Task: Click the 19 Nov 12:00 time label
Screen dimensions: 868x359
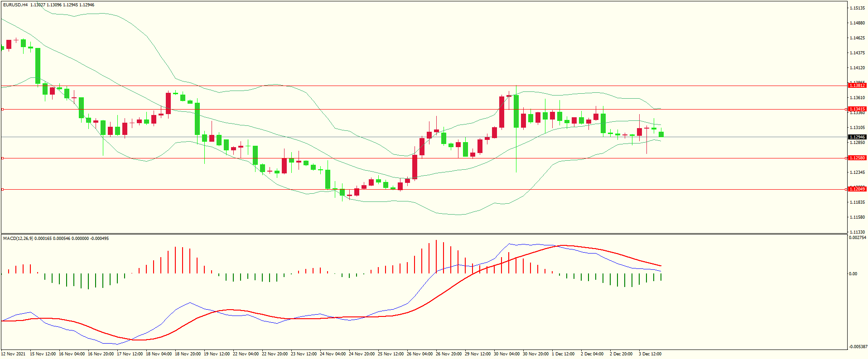Action: coord(217,354)
